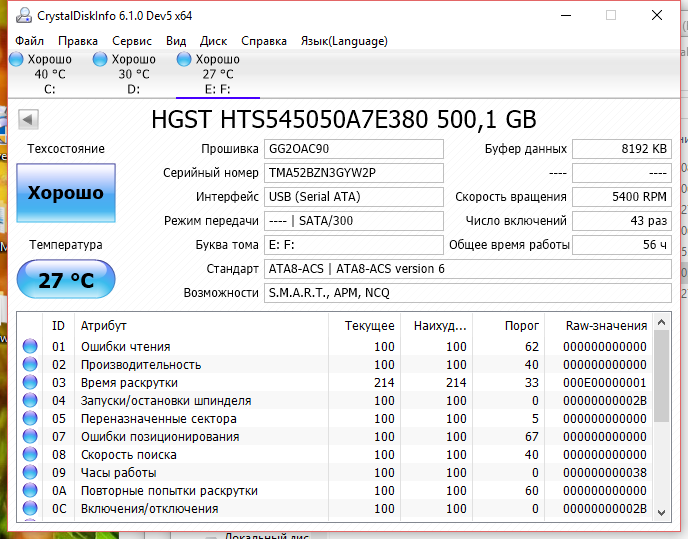688x539 pixels.
Task: Click the blank unlabeled ---- field
Action: pyautogui.click(x=622, y=173)
